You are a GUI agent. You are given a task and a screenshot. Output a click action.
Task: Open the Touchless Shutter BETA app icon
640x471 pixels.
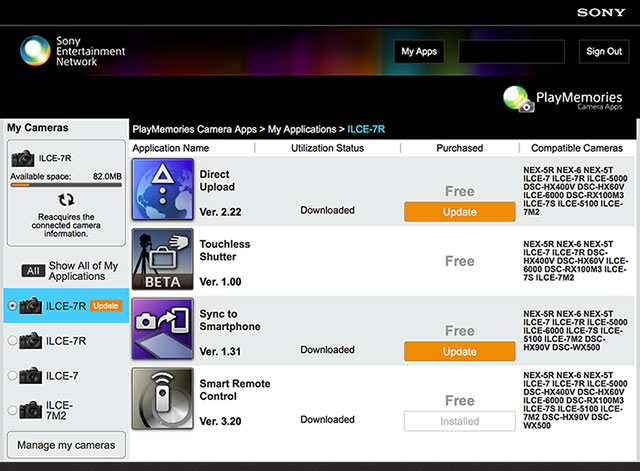click(x=162, y=259)
